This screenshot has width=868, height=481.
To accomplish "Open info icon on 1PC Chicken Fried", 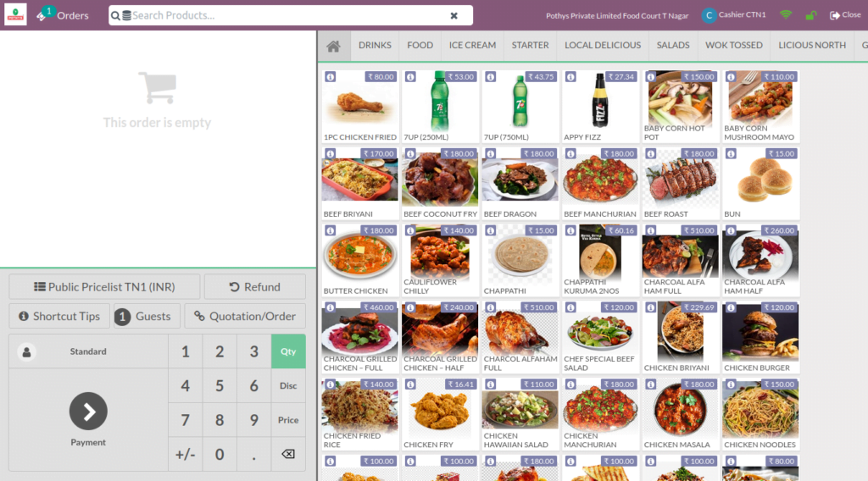I will click(x=331, y=77).
